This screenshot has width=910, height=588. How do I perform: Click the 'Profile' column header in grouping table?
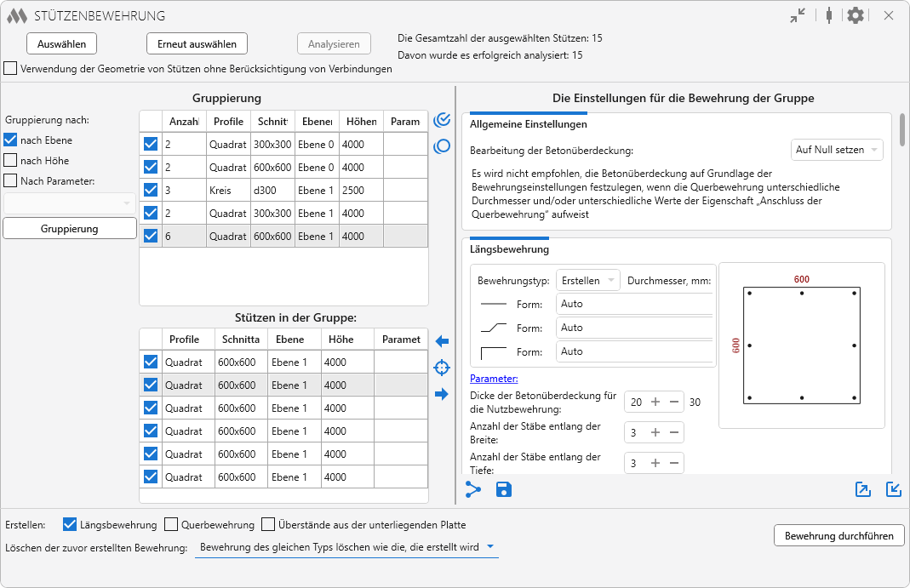click(228, 122)
